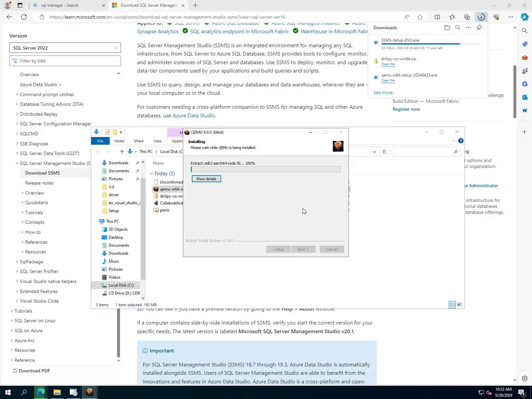Pin the Downloads panel
The width and height of the screenshot is (532, 399).
tap(479, 28)
